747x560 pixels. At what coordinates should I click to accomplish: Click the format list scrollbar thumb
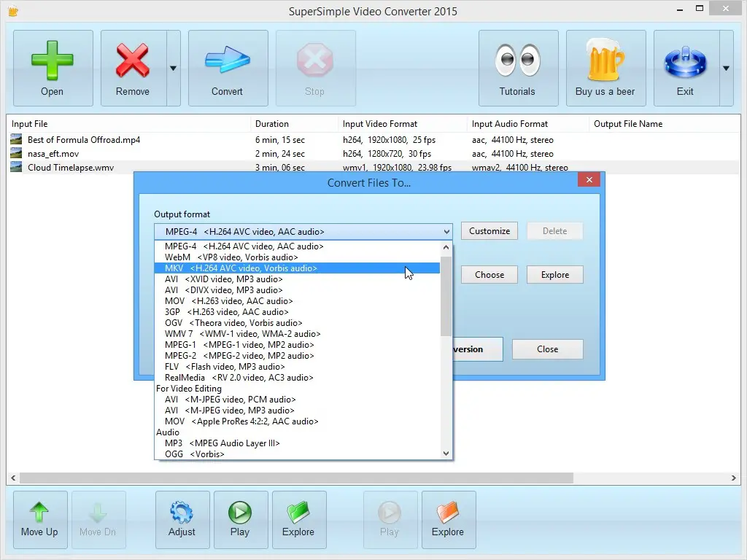tap(446, 296)
